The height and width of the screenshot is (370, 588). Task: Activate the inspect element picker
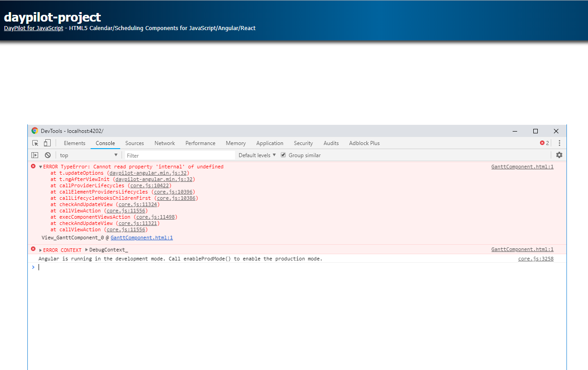tap(35, 143)
